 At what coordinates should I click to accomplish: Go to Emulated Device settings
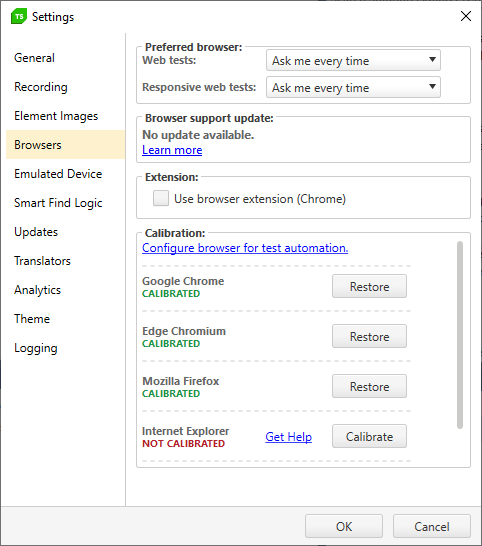point(65,173)
